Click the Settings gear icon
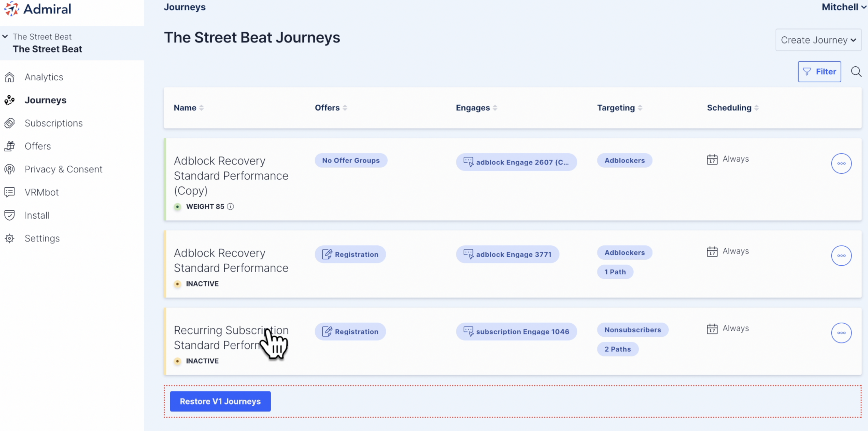 pyautogui.click(x=9, y=238)
